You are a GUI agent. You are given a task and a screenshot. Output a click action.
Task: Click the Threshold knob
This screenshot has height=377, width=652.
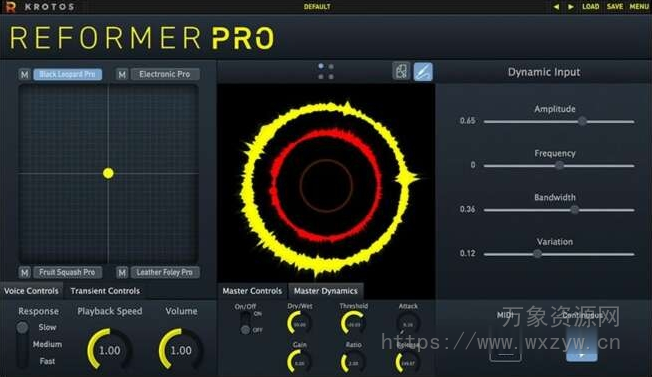click(x=353, y=324)
